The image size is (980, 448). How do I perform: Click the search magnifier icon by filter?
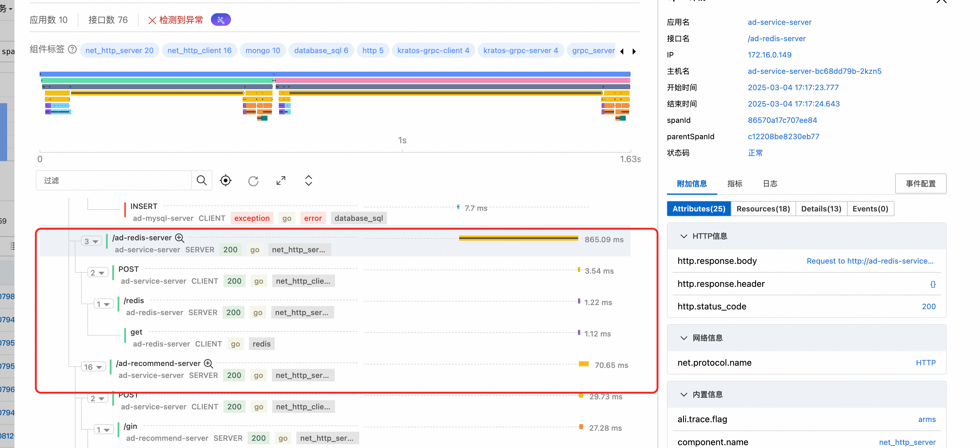pyautogui.click(x=202, y=180)
